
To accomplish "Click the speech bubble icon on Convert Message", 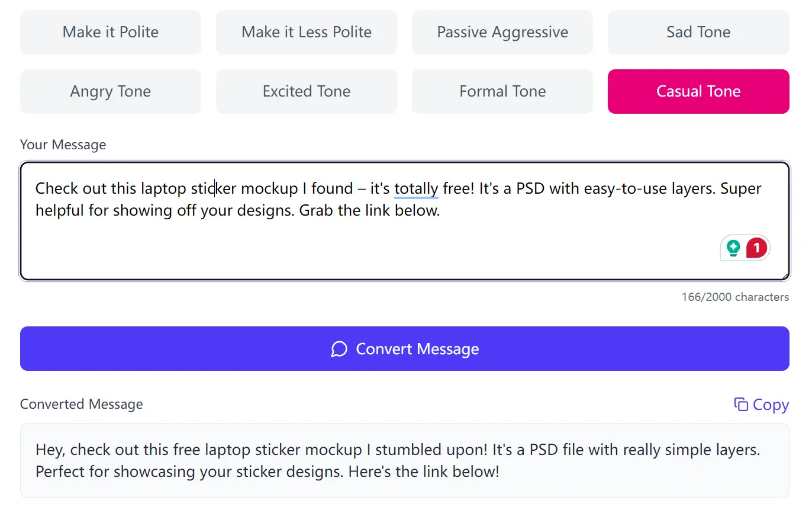I will tap(339, 349).
